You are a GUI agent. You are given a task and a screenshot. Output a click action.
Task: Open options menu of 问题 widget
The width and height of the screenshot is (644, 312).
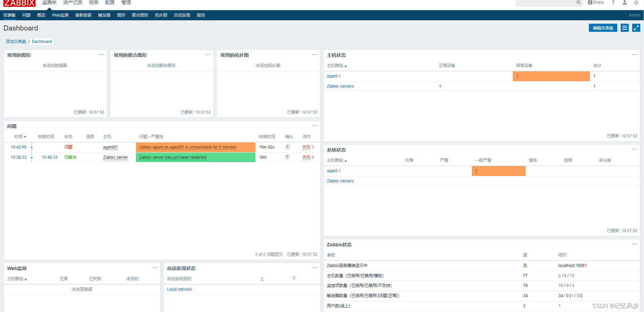tap(315, 126)
